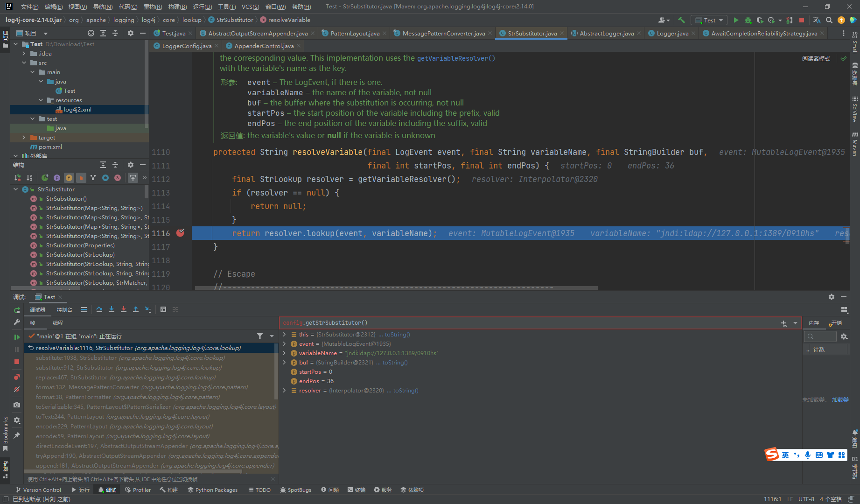
Task: Toggle Autoscroll from Source in Structure panel
Action: (133, 178)
